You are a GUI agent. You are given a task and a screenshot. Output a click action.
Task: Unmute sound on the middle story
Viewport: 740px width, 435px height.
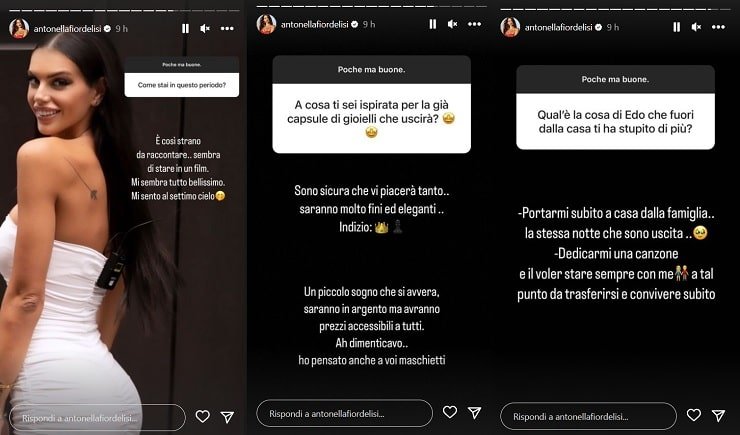tap(453, 24)
